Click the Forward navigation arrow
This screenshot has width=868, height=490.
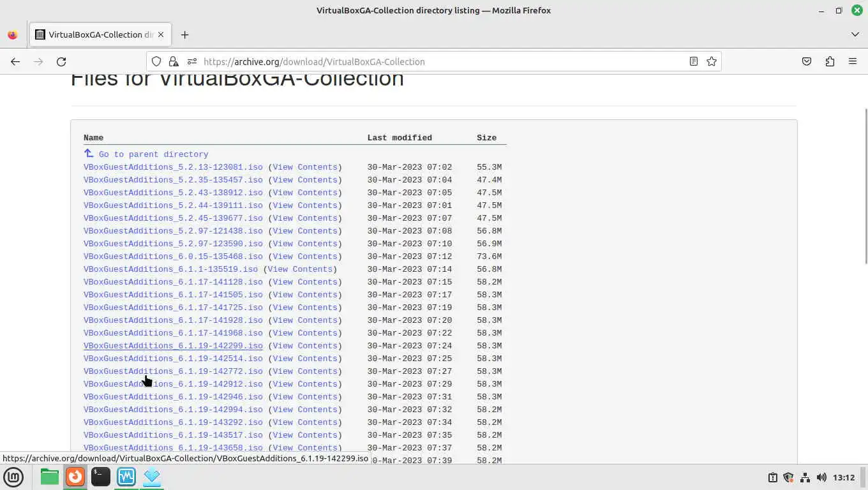38,61
